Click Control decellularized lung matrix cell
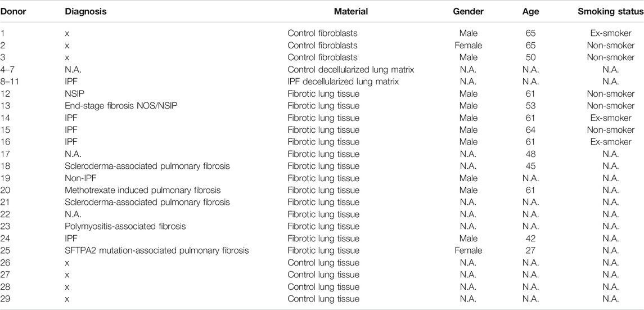Screen dimensions: 644x310 pyautogui.click(x=350, y=70)
